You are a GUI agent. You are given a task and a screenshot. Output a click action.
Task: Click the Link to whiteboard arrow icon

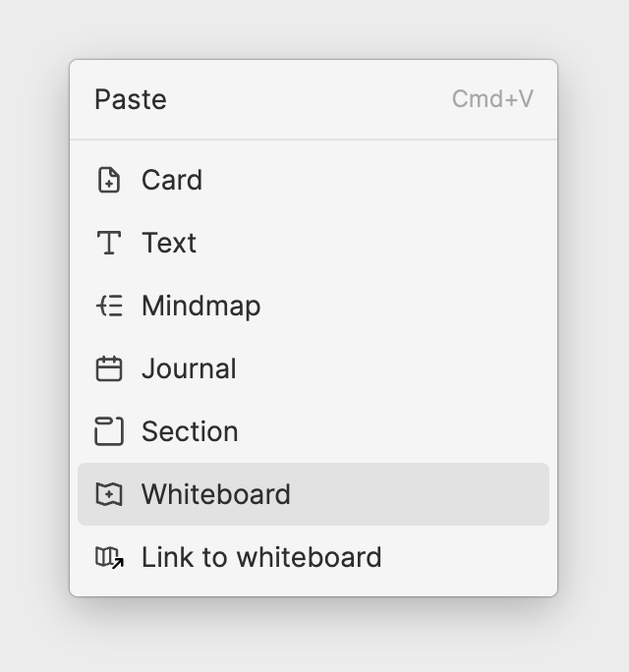(x=109, y=558)
